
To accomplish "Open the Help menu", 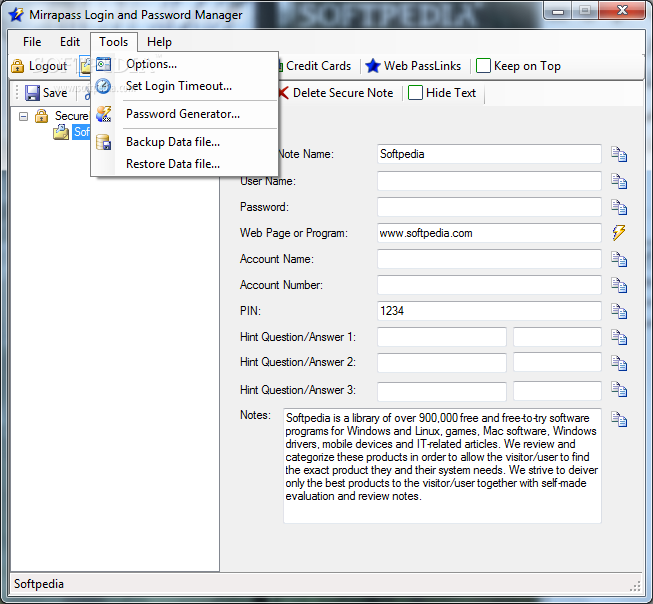I will 159,42.
